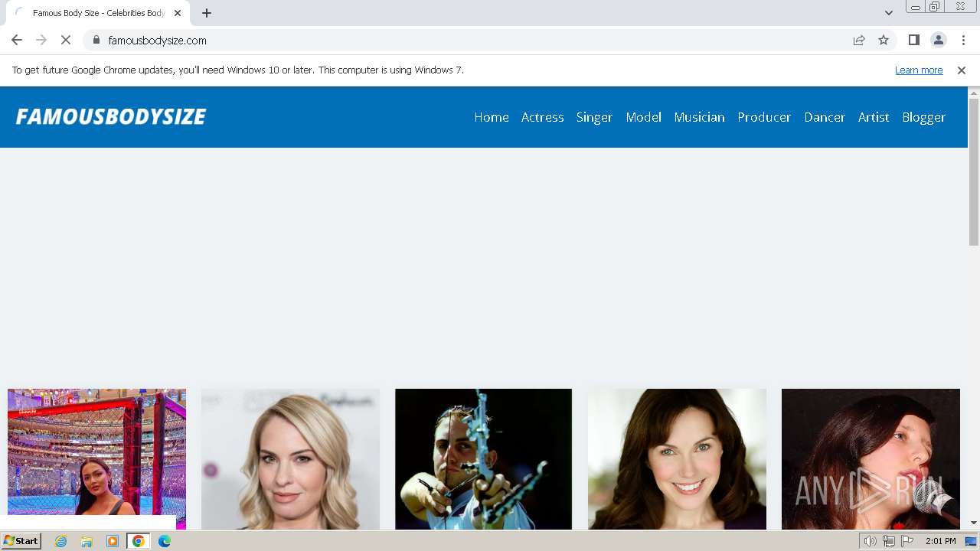Open the Learn more link
The height and width of the screenshot is (551, 980).
[x=919, y=70]
